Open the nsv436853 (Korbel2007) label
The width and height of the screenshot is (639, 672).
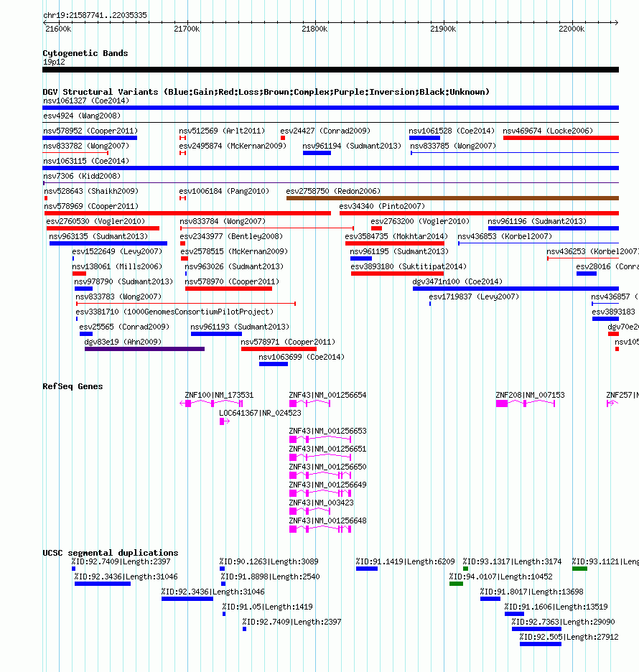(505, 236)
